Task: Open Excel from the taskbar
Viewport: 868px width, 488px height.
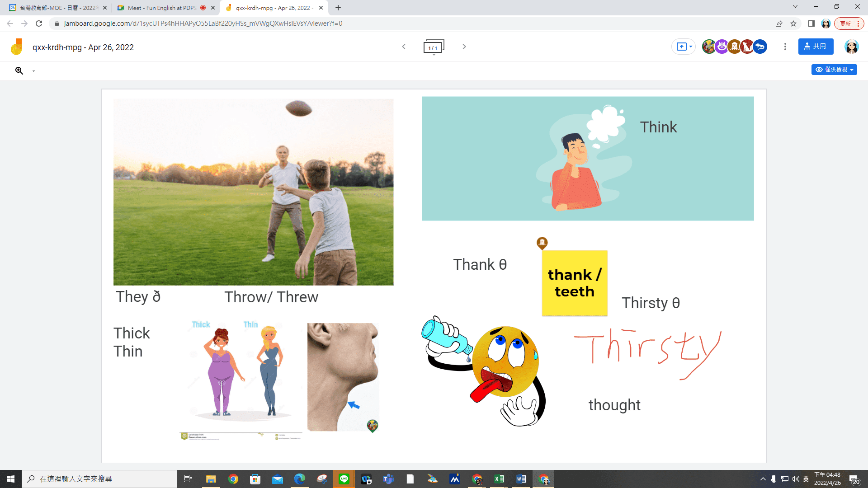Action: coord(499,479)
